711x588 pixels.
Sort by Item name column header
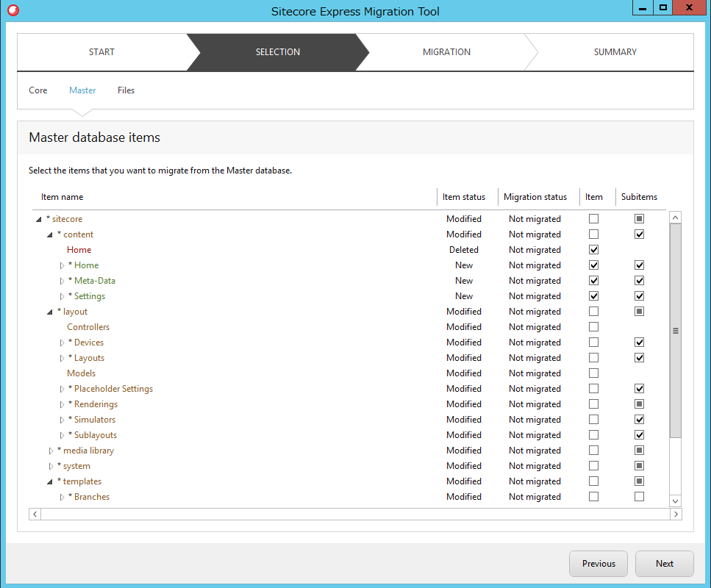point(62,197)
